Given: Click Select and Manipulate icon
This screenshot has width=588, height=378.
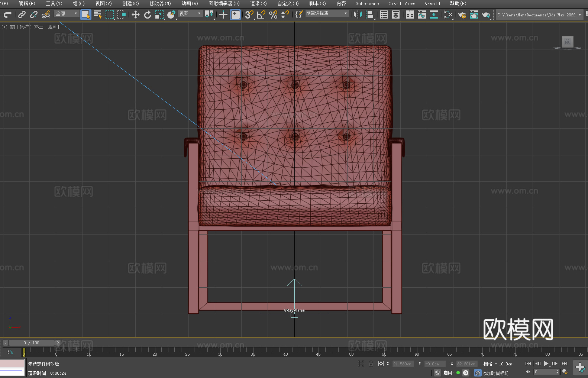Looking at the screenshot, I should pyautogui.click(x=223, y=14).
